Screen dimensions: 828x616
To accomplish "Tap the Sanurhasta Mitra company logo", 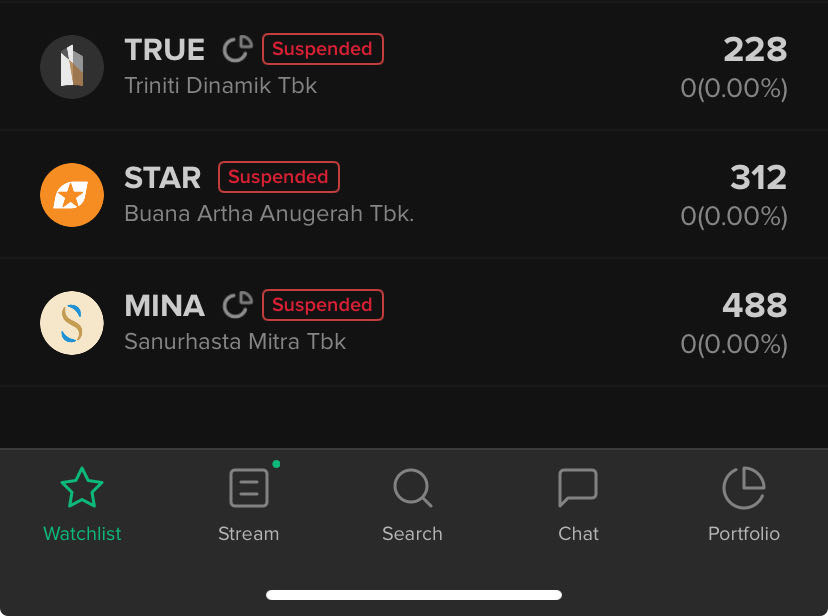I will tap(72, 323).
